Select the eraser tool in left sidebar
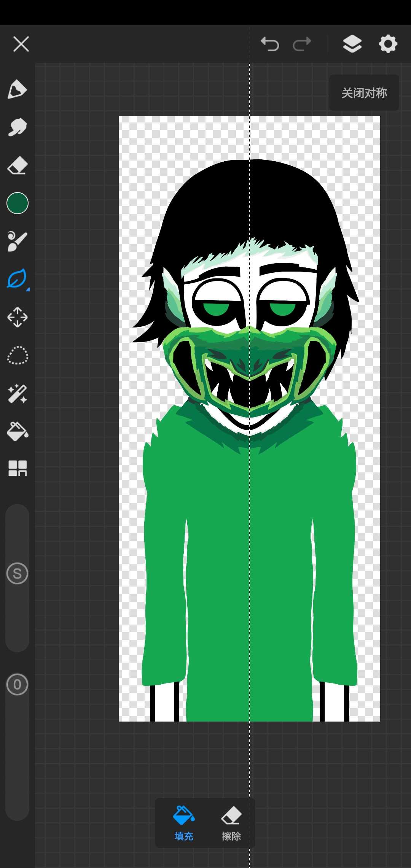The width and height of the screenshot is (411, 868). (17, 165)
